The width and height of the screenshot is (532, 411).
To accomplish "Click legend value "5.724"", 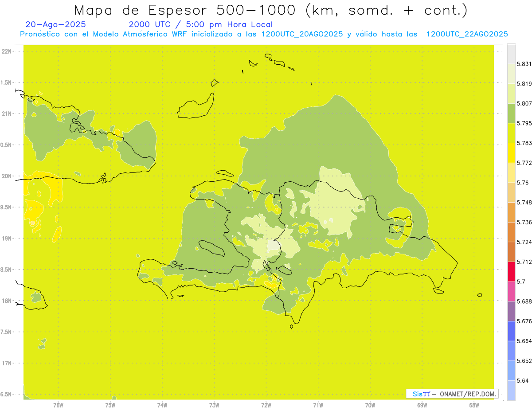I will (525, 242).
